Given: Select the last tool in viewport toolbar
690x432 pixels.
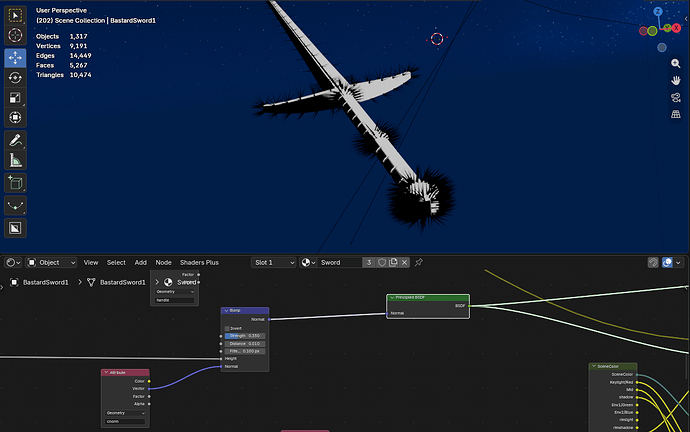Looking at the screenshot, I should click(15, 228).
